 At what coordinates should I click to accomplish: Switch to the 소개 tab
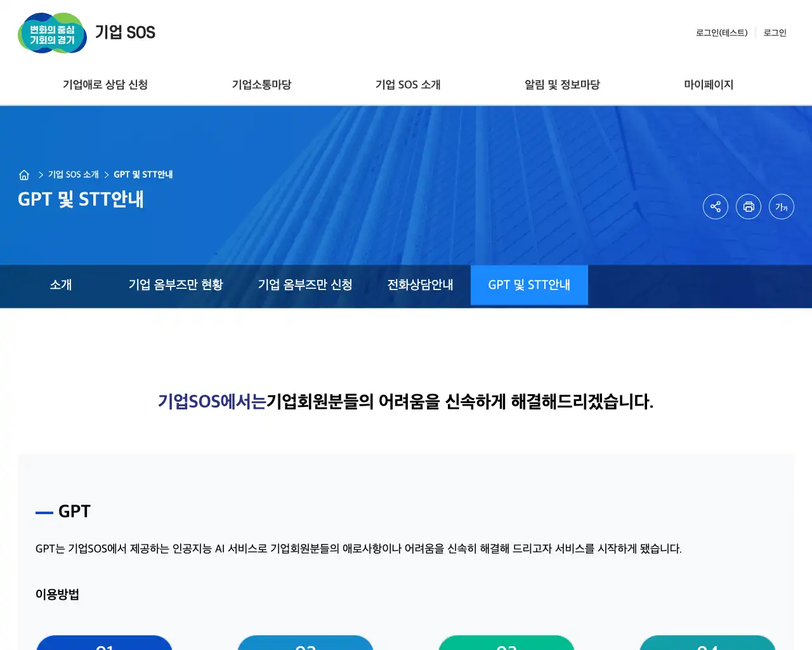[60, 285]
